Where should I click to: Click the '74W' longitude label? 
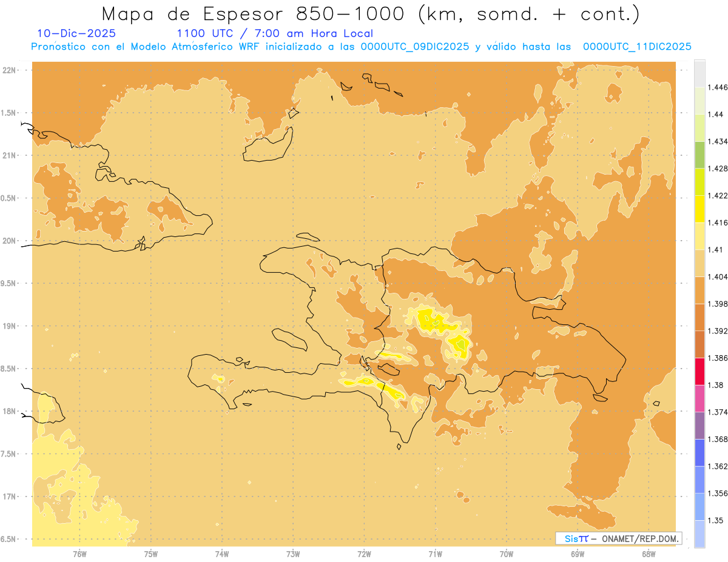tap(222, 554)
